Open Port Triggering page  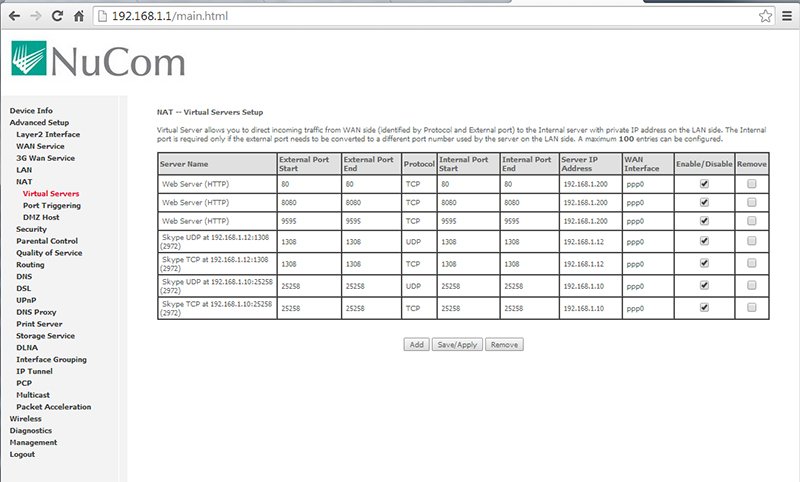pyautogui.click(x=54, y=205)
